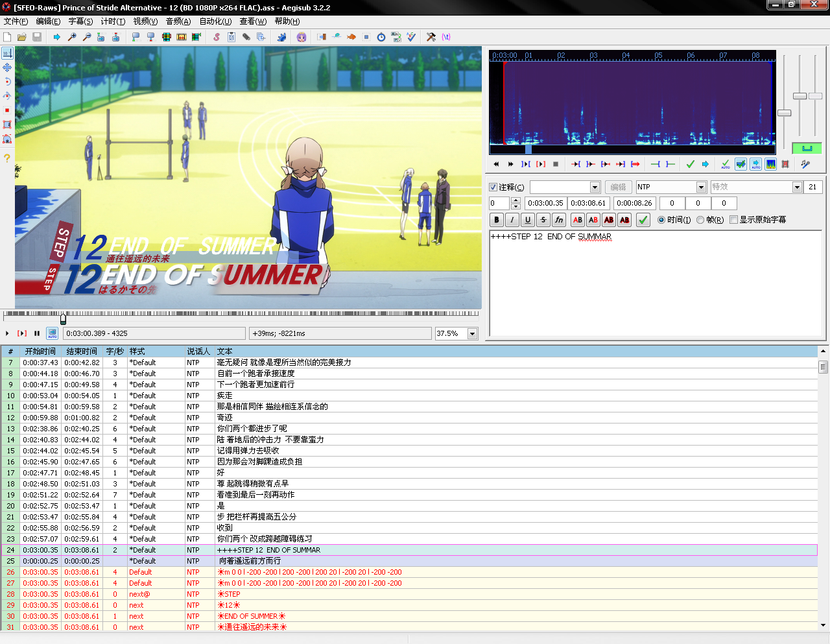Select the rotate-Z visual tool
This screenshot has width=830, height=644.
coord(7,82)
